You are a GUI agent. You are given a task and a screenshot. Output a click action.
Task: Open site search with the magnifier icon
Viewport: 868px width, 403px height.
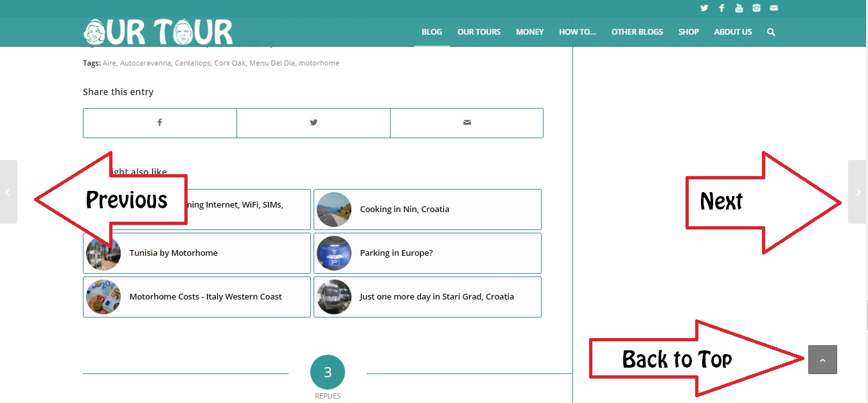click(770, 31)
